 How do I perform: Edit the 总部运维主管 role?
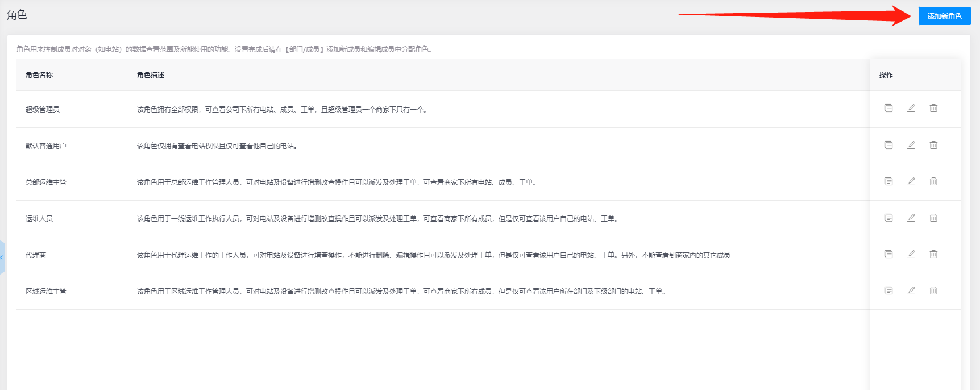point(911,181)
